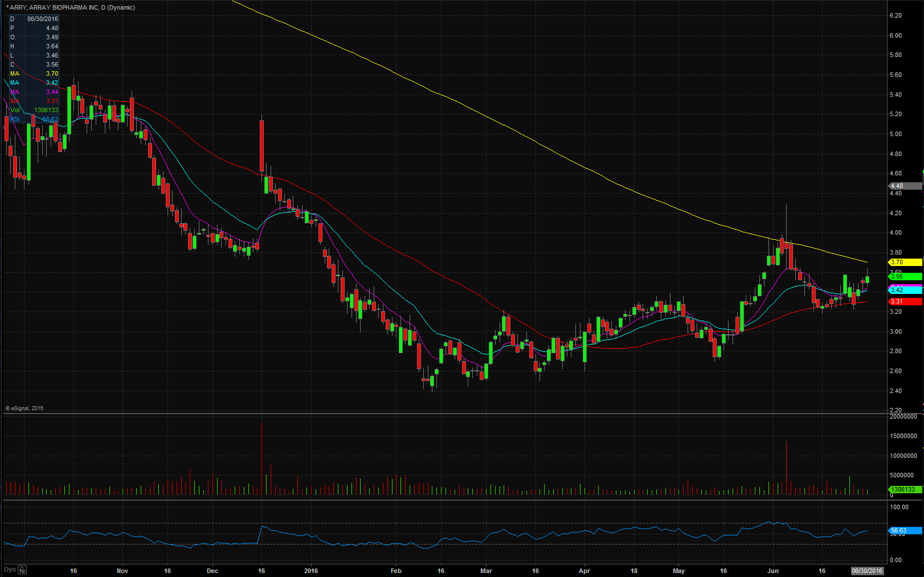The image size is (924, 577).
Task: Click the red MA 3.31 data row
Action: [x=34, y=101]
